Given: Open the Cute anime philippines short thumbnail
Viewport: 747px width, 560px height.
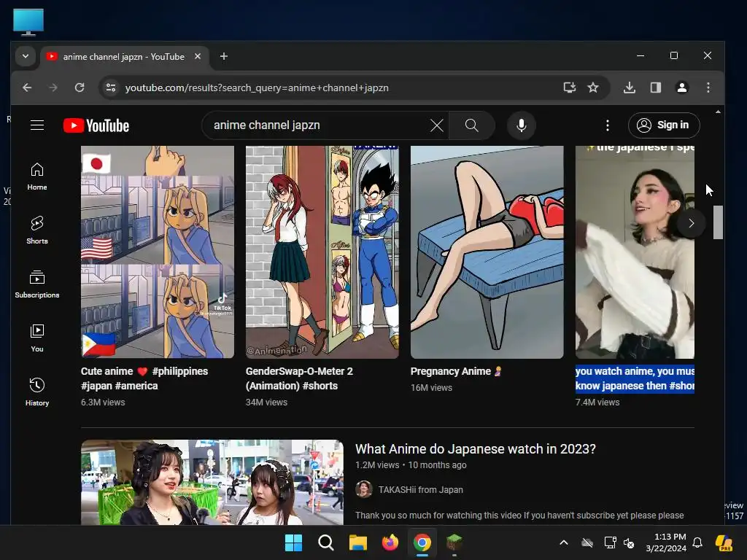Looking at the screenshot, I should [158, 252].
